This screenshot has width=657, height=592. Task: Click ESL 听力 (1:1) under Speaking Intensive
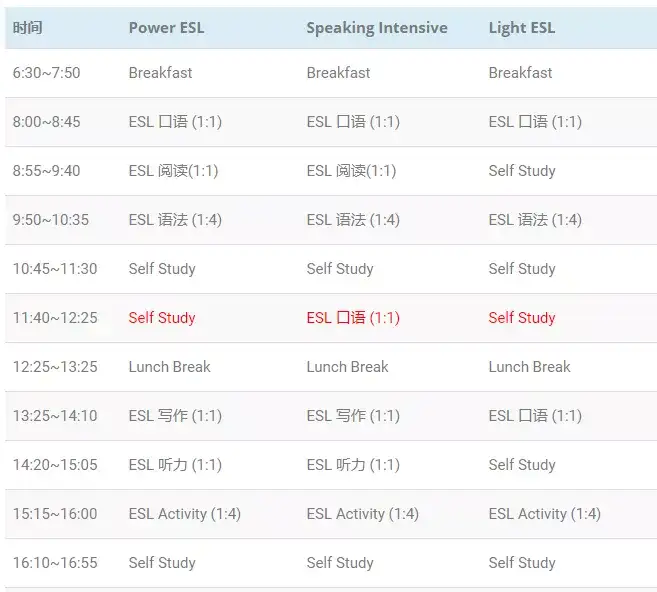click(x=353, y=465)
